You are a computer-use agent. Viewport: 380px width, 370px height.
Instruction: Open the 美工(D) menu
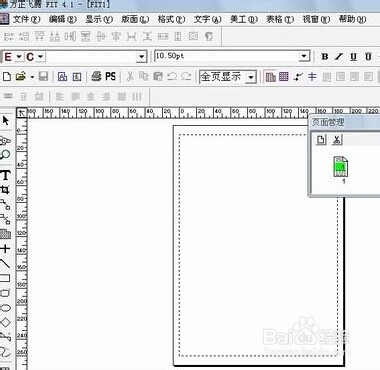(244, 19)
